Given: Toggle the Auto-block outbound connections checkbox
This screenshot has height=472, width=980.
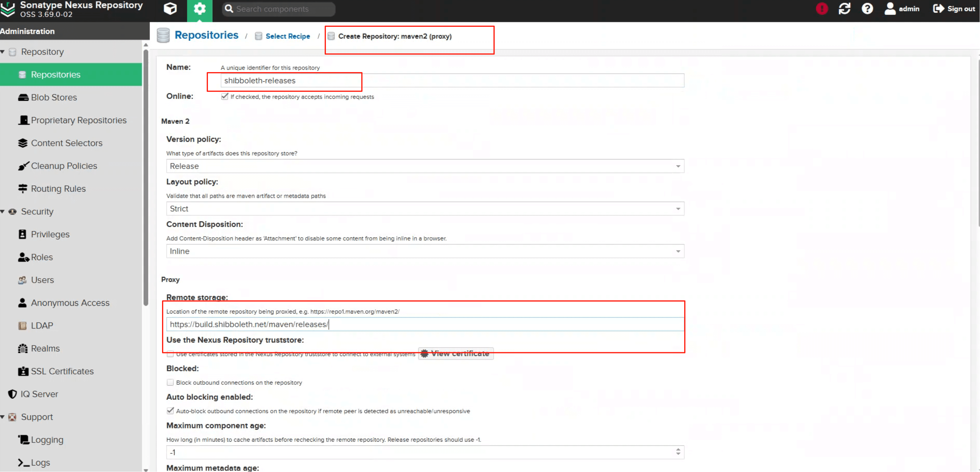Looking at the screenshot, I should click(170, 411).
